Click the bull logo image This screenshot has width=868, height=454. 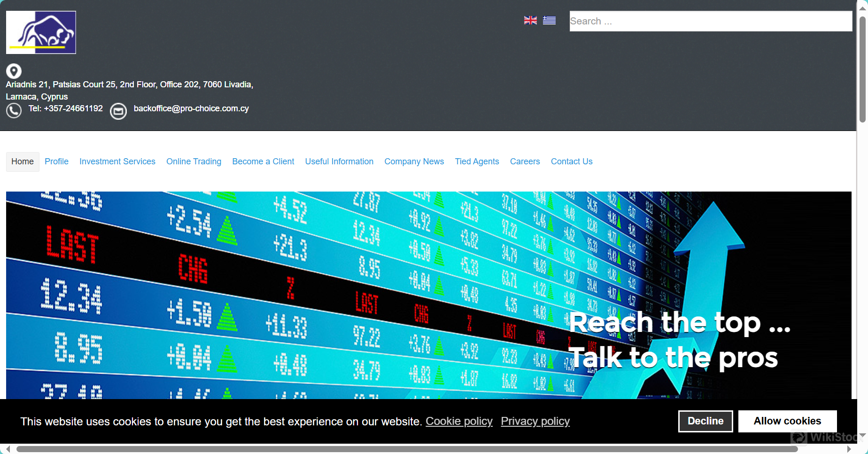(41, 32)
